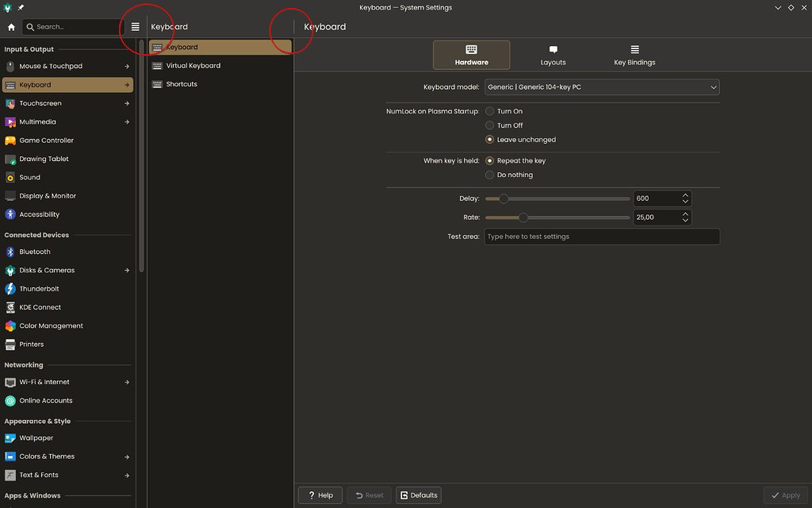812x508 pixels.
Task: Switch to the Layouts tab
Action: [553, 55]
